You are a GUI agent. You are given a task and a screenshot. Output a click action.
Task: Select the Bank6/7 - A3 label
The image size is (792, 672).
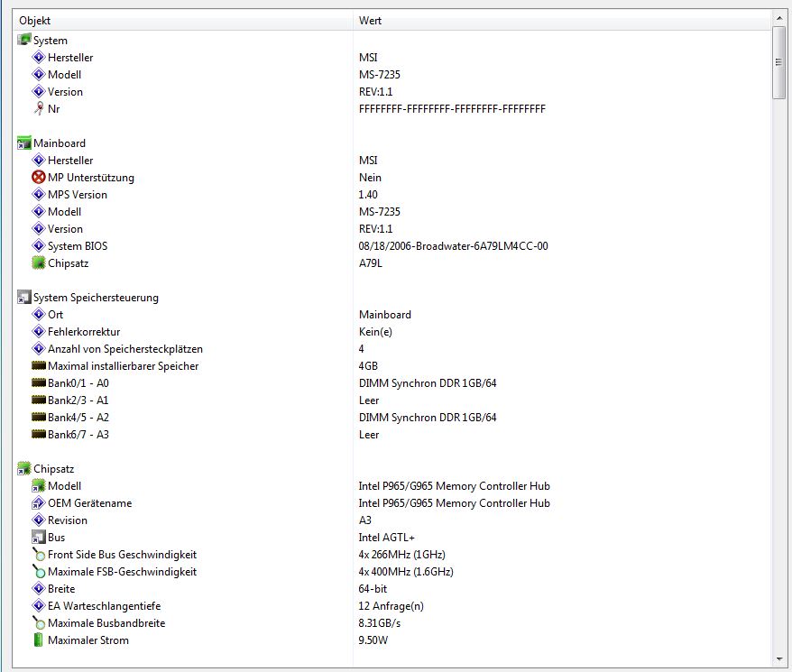[x=78, y=435]
